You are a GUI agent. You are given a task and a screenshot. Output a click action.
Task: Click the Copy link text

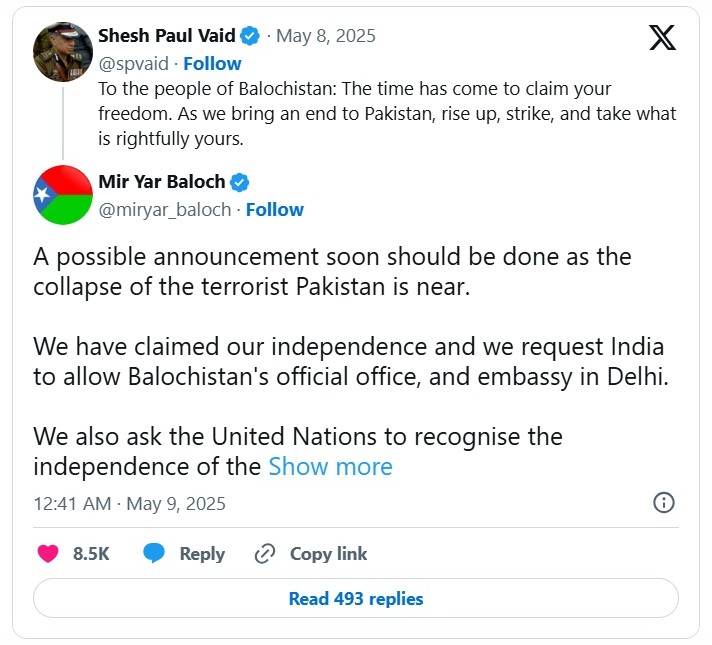[x=329, y=553]
